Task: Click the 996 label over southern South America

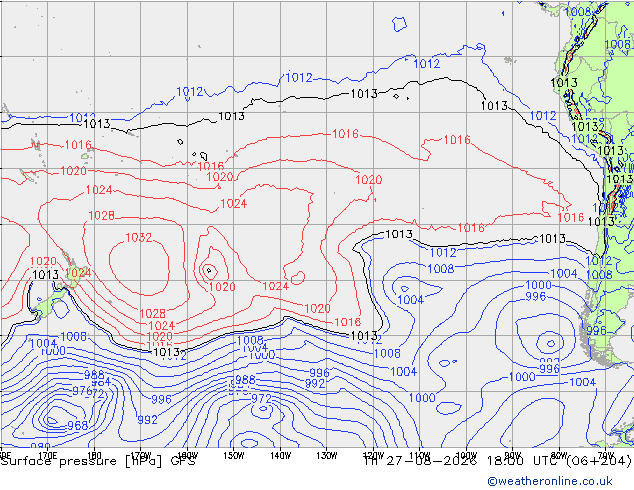Action: click(596, 330)
